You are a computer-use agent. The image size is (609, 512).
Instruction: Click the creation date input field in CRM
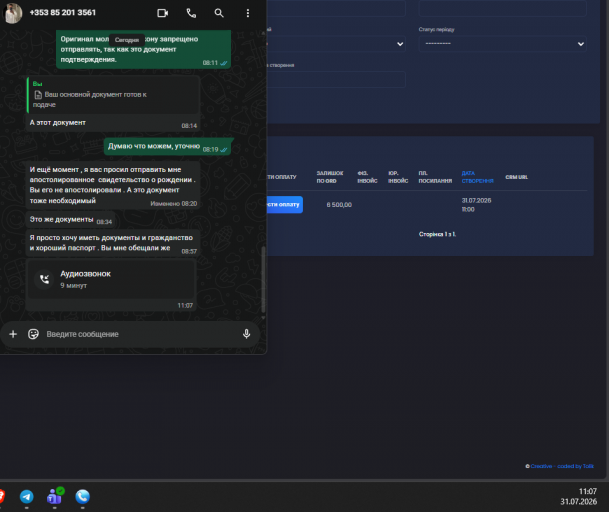[x=336, y=79]
